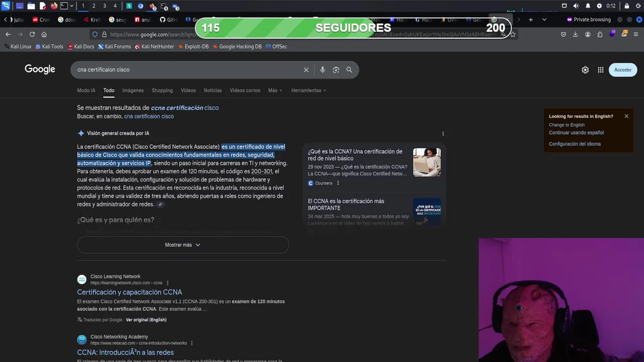Screen dimensions: 644x362
Task: Open the El CCNA es la certificación video thumbnail
Action: click(x=427, y=212)
